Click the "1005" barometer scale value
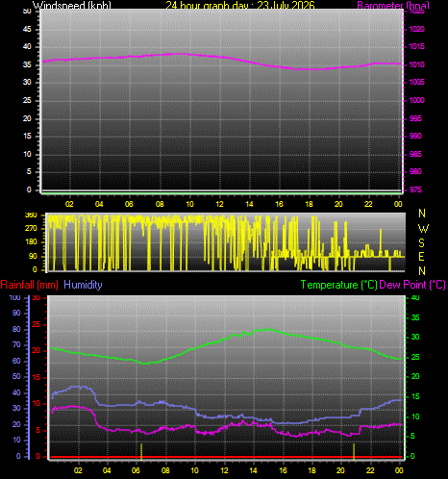448x479 pixels. click(416, 82)
